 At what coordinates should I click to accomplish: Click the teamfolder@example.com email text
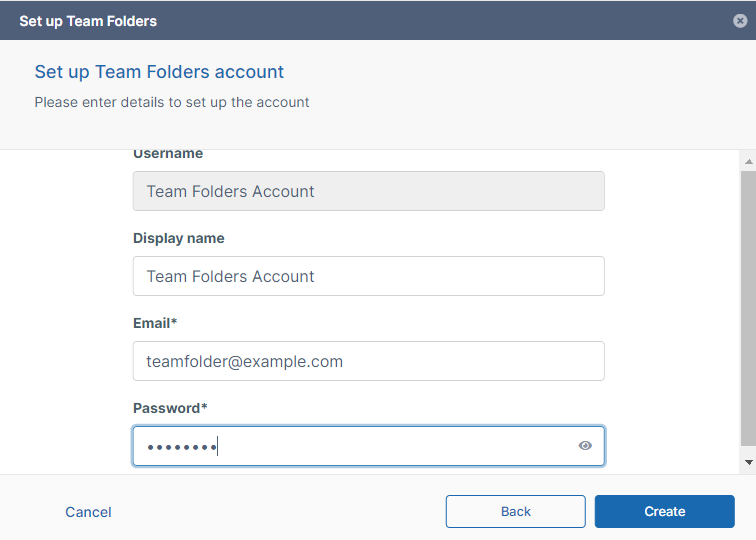pyautogui.click(x=245, y=362)
